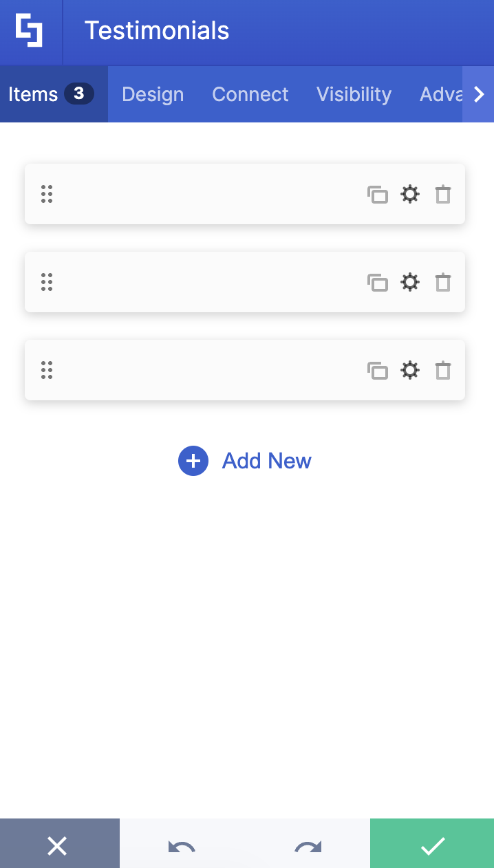Duplicate the third testimonial item
494x868 pixels.
pyautogui.click(x=378, y=370)
